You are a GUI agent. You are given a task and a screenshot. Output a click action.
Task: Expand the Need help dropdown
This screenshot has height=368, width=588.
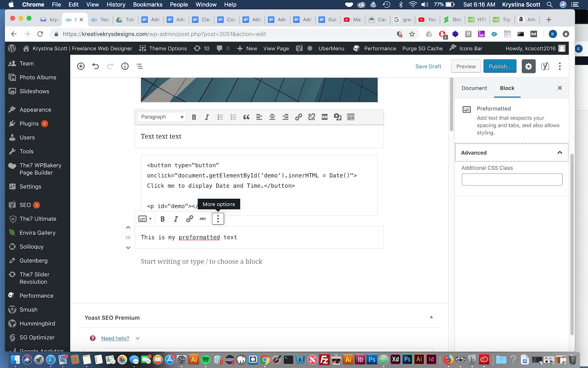pos(137,338)
